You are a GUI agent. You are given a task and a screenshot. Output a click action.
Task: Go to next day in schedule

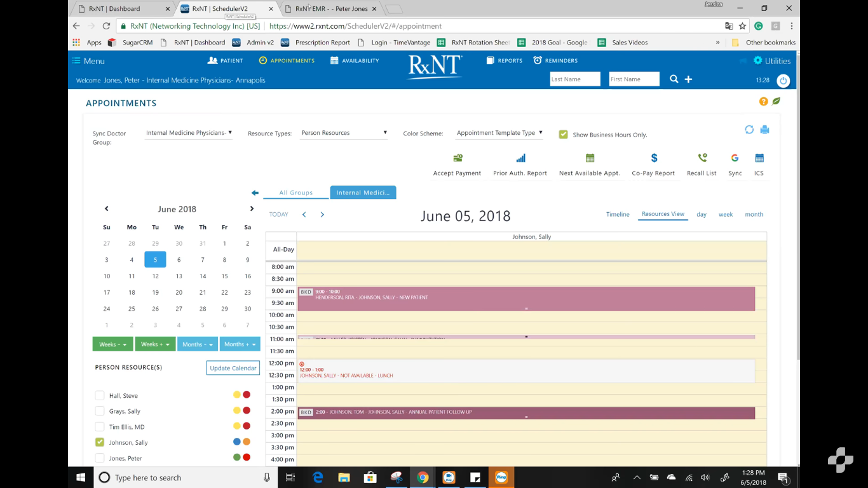(322, 215)
